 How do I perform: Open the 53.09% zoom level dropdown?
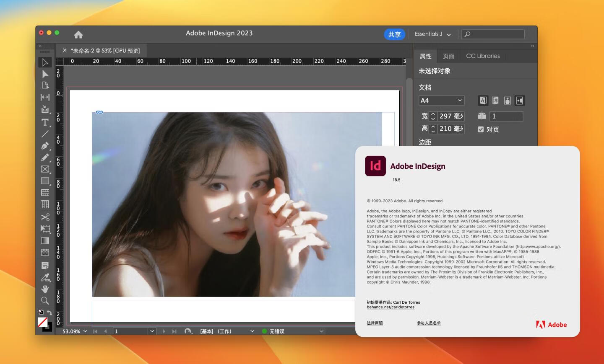click(85, 331)
